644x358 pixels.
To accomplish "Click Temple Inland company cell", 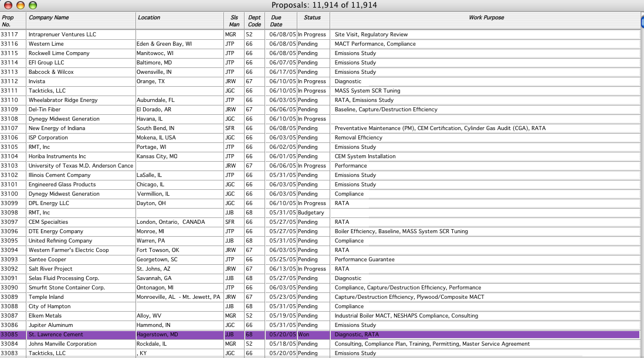I will 46,297.
